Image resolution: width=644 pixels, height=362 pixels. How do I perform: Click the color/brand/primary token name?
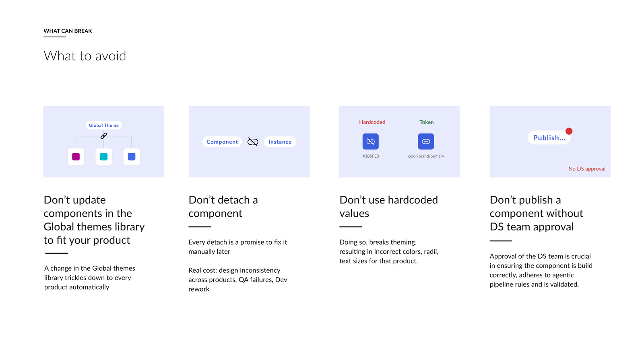point(426,156)
